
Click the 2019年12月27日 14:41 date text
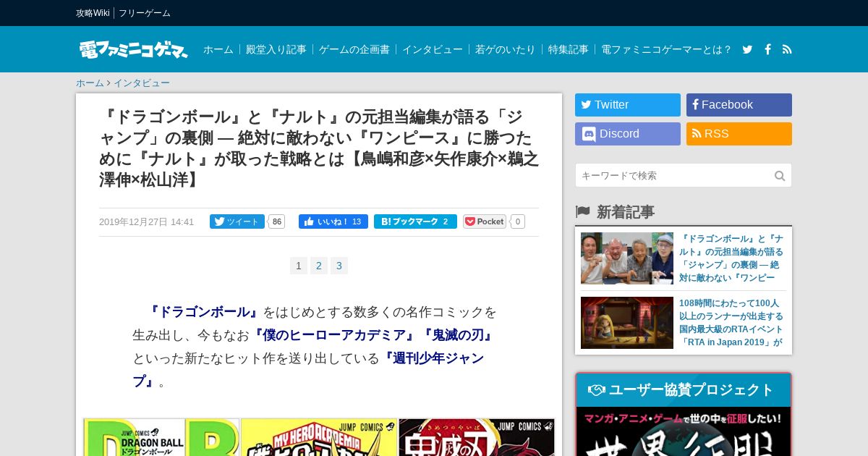tap(146, 222)
